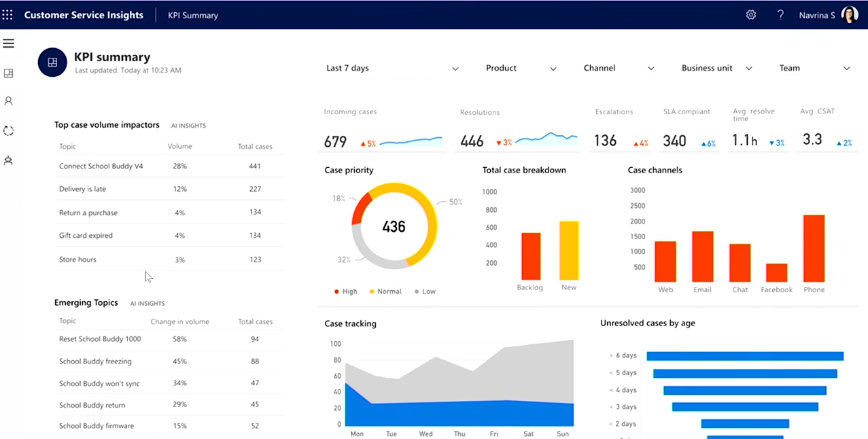This screenshot has height=439, width=868.
Task: Open the app launcher waffle icon
Action: (x=7, y=14)
